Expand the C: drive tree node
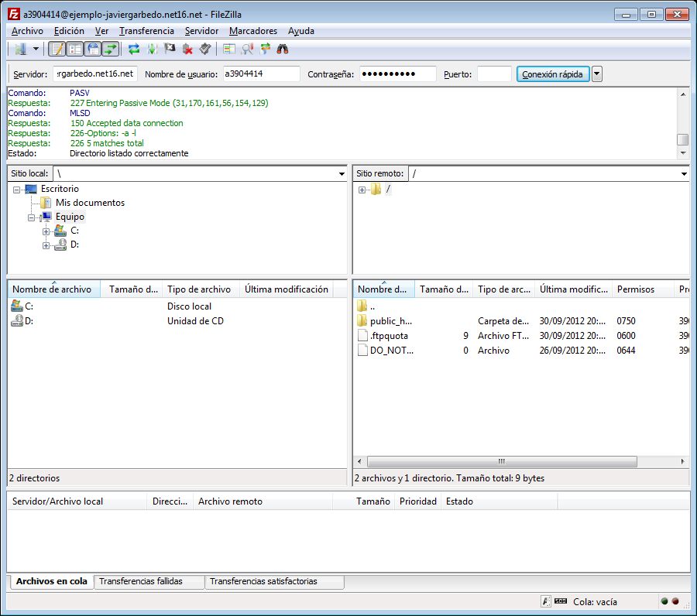 coord(46,231)
